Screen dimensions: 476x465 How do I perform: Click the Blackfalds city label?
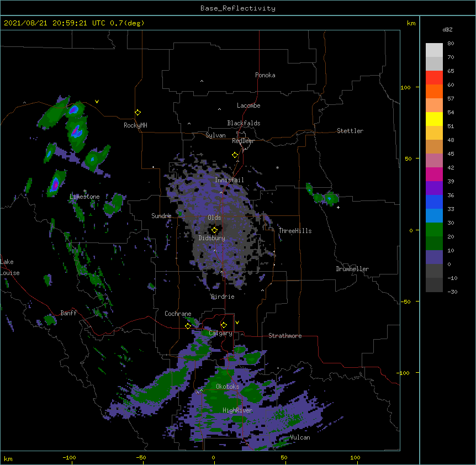(244, 123)
